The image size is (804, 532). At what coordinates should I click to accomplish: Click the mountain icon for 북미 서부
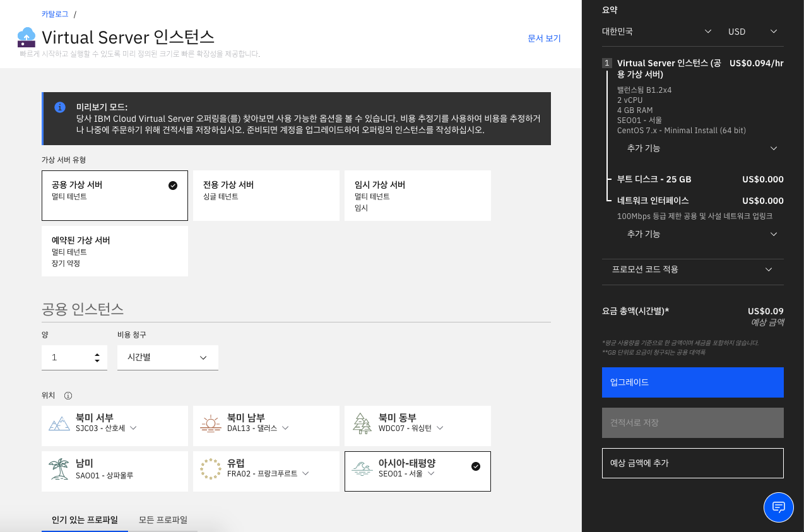pos(59,423)
